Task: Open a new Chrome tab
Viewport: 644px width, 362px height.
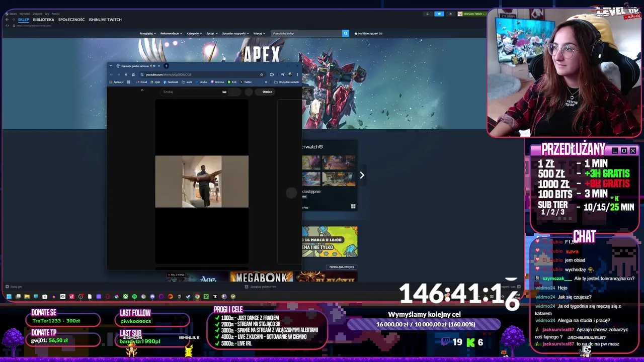Action: pos(166,66)
